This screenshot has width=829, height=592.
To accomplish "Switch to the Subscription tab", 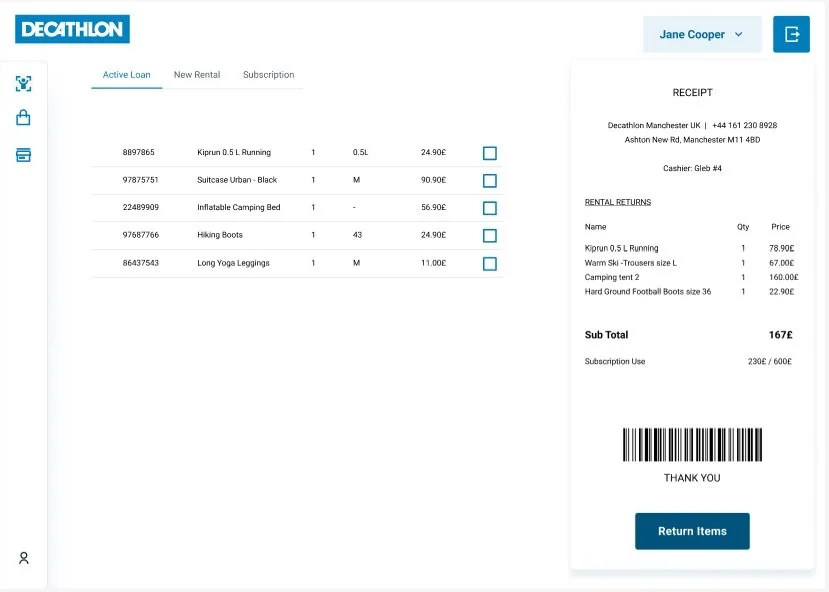I will coord(269,75).
